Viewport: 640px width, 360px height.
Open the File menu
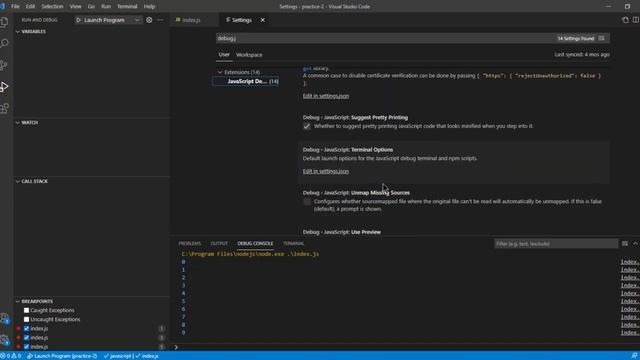(x=15, y=7)
